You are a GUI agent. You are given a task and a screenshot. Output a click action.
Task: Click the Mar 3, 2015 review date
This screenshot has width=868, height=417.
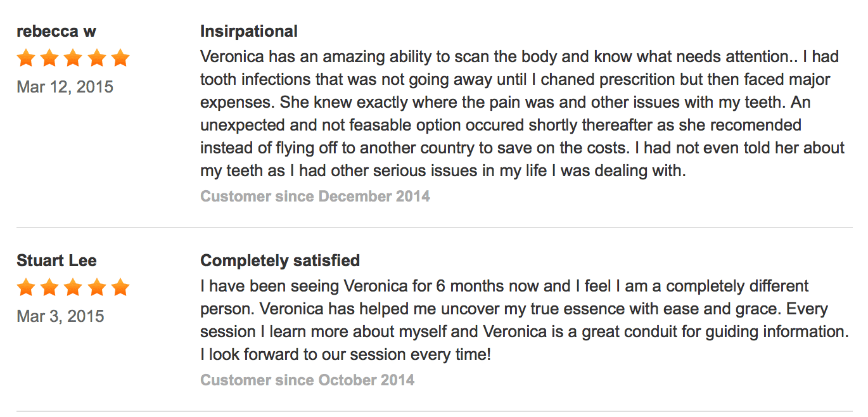pyautogui.click(x=61, y=316)
